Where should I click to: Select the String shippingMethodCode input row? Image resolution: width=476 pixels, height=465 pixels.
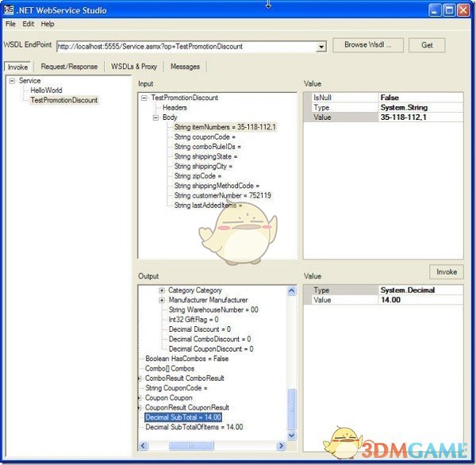tap(217, 186)
